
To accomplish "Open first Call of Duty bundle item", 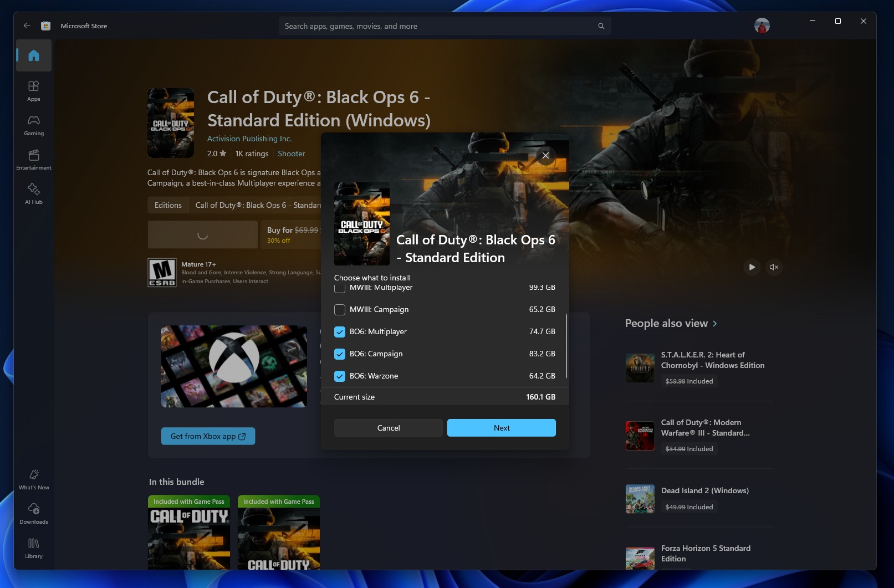I will (189, 533).
